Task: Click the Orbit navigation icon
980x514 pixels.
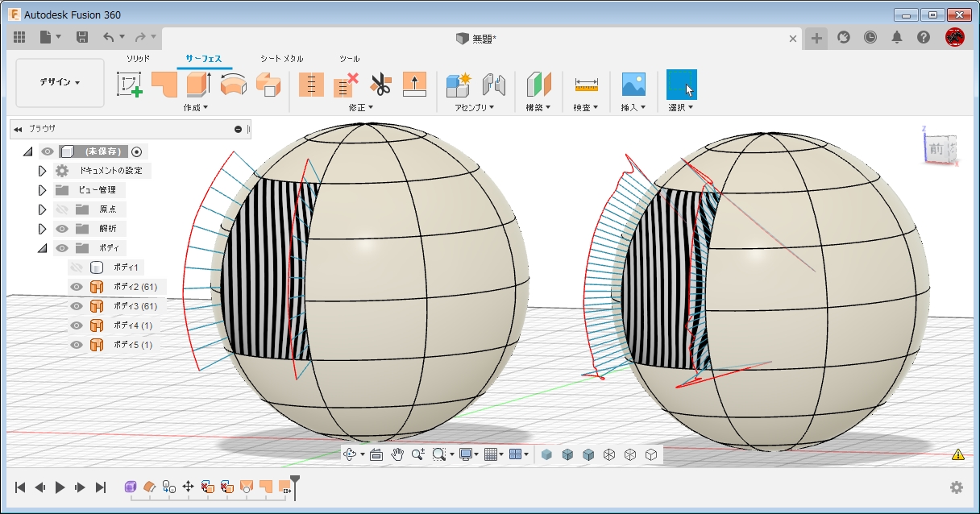Action: [x=351, y=454]
